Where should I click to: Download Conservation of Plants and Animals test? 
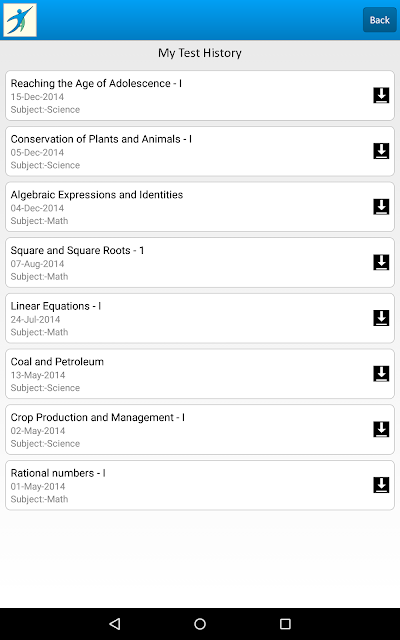click(x=381, y=151)
